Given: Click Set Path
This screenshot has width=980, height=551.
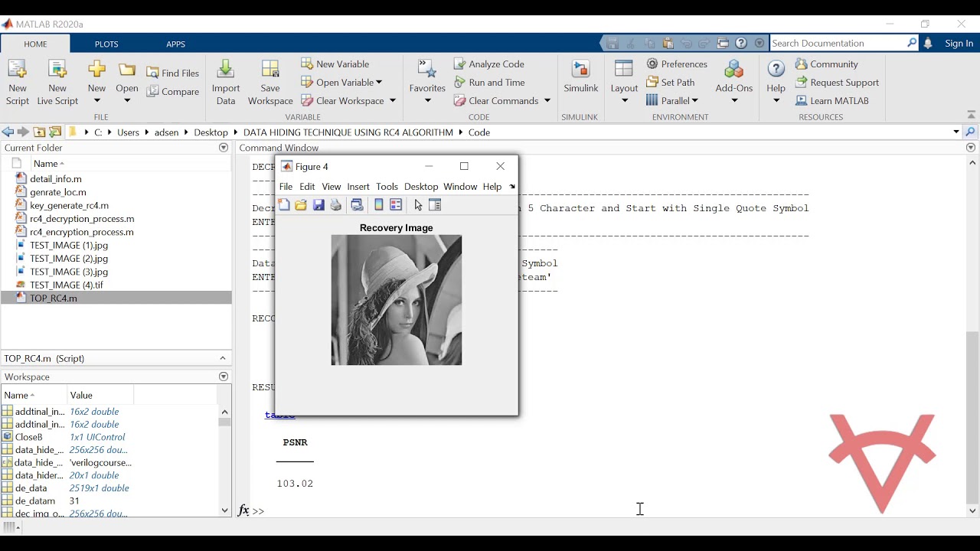Looking at the screenshot, I should pos(671,82).
